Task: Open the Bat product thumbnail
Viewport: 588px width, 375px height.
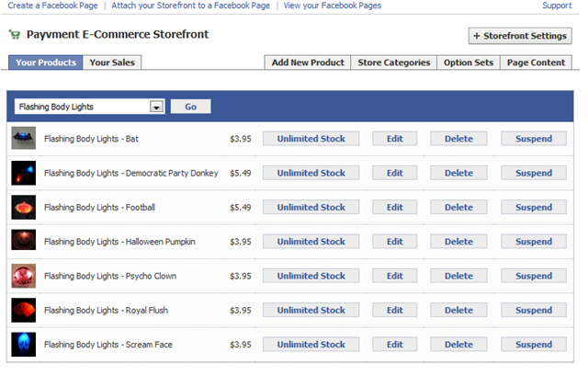Action: point(24,139)
